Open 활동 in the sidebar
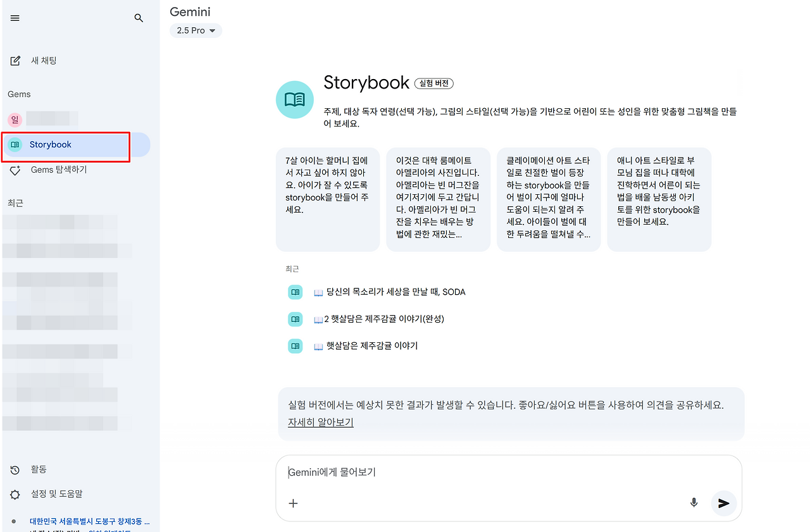Screen dimensions: 810x532 [x=39, y=470]
